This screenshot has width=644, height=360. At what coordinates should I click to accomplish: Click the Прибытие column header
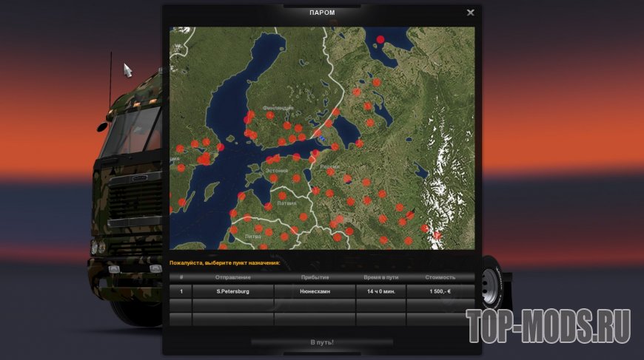pyautogui.click(x=315, y=278)
